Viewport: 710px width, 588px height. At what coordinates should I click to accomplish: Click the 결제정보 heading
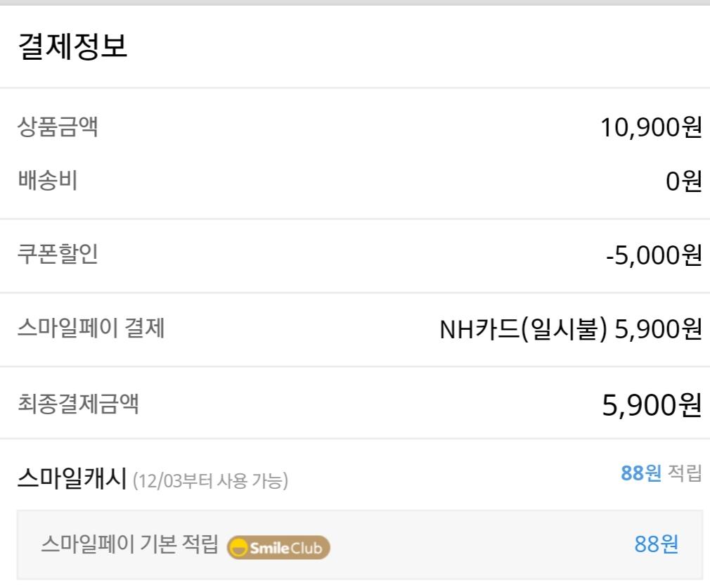(72, 48)
